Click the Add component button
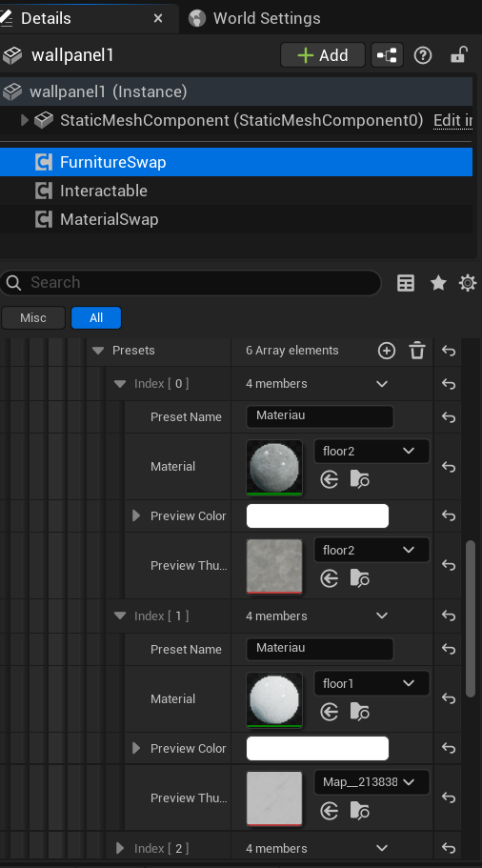 (x=323, y=55)
